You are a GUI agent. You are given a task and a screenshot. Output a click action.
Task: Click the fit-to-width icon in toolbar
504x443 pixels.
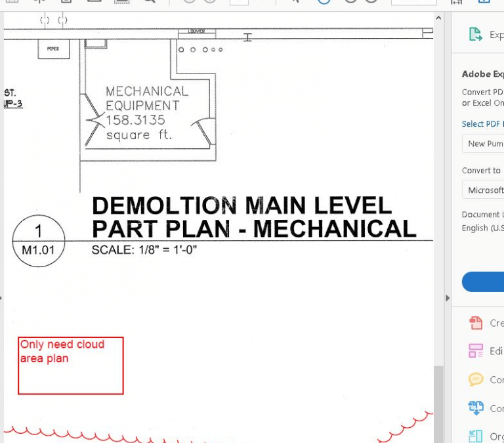point(456,1)
